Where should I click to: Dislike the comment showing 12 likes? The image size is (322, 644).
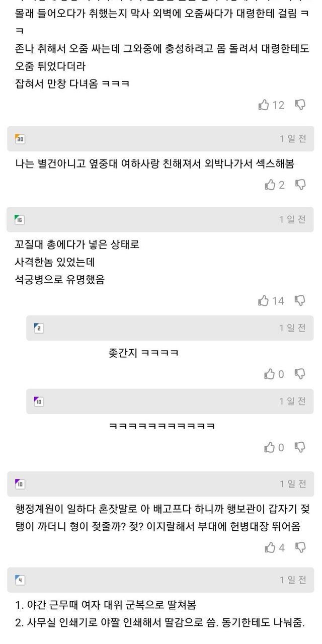point(300,105)
